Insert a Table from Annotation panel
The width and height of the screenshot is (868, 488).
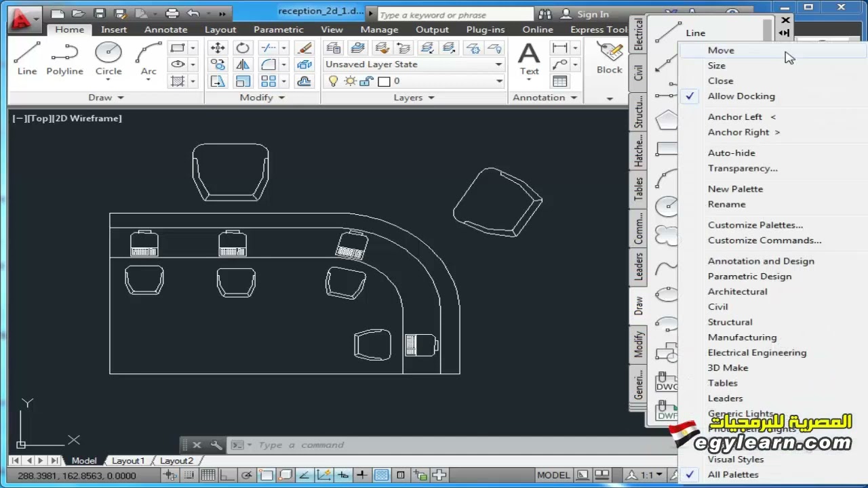(x=560, y=81)
